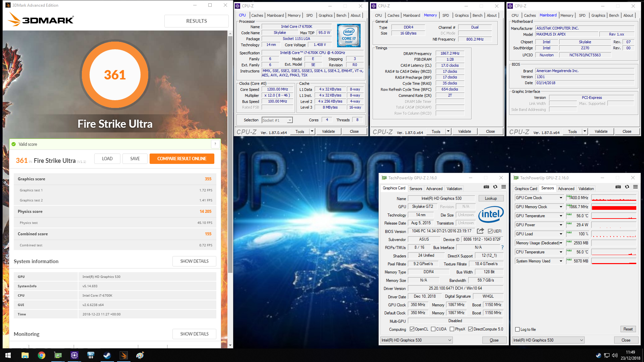Open CPU Temperature sensor dropdown

(560, 252)
